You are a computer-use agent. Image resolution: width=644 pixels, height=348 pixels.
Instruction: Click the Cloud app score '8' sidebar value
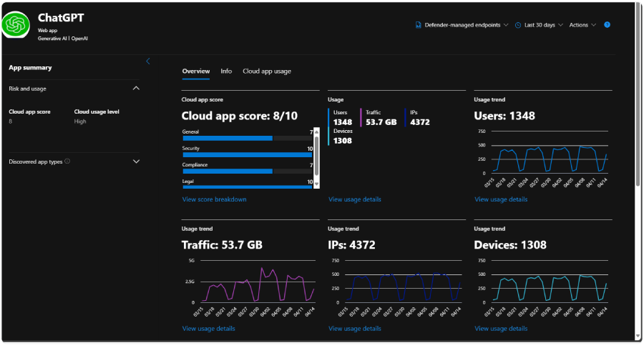[10, 121]
